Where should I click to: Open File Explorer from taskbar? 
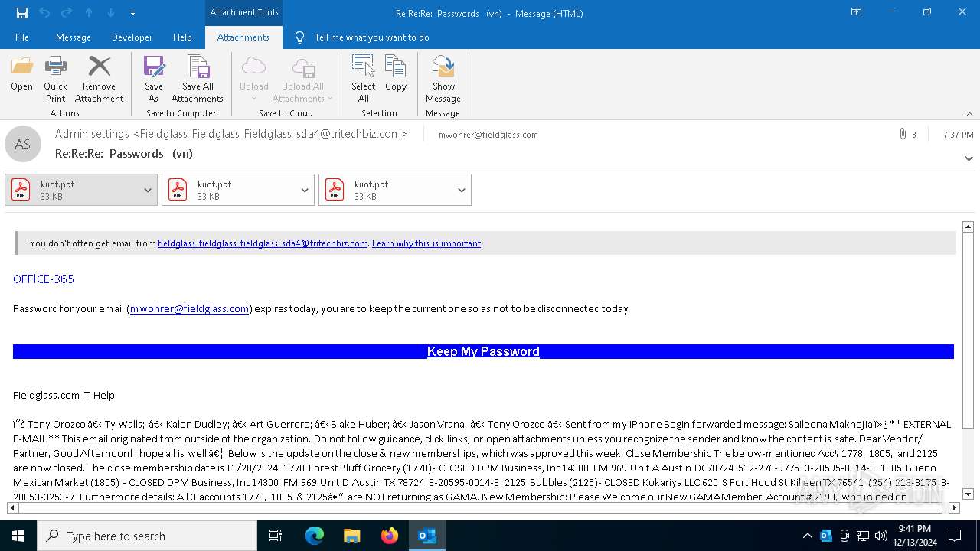click(x=352, y=536)
